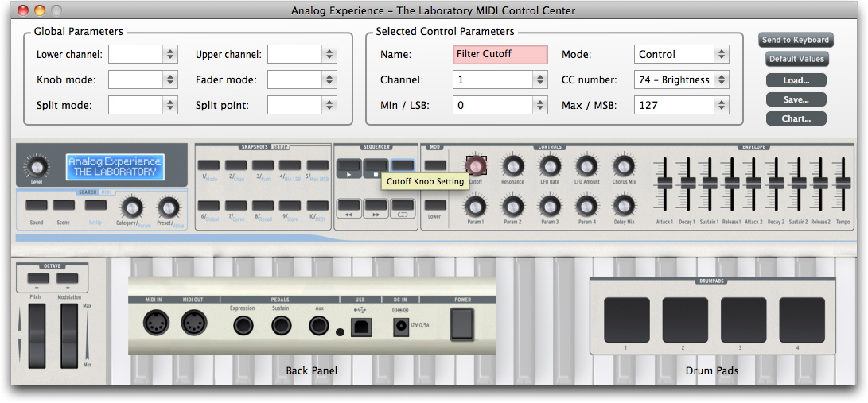This screenshot has height=403, width=868.
Task: Click the sequencer play button
Action: tap(348, 168)
